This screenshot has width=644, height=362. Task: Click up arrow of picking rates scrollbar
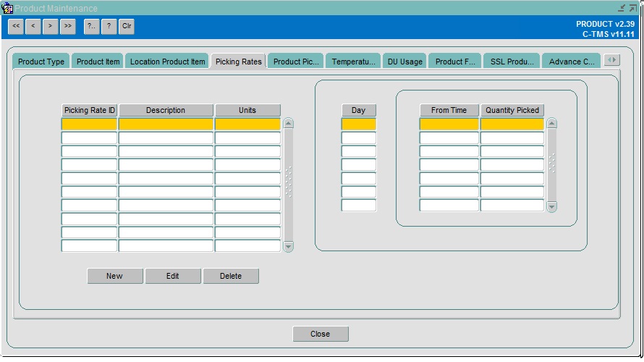point(288,123)
